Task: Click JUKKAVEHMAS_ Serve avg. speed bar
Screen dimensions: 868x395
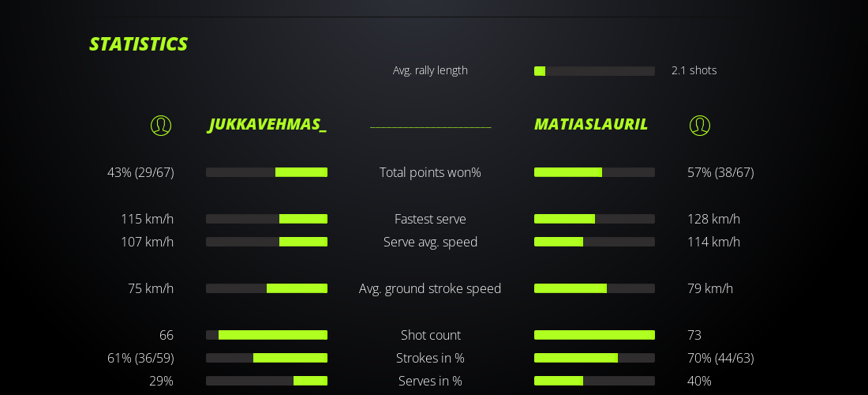Action: [267, 242]
